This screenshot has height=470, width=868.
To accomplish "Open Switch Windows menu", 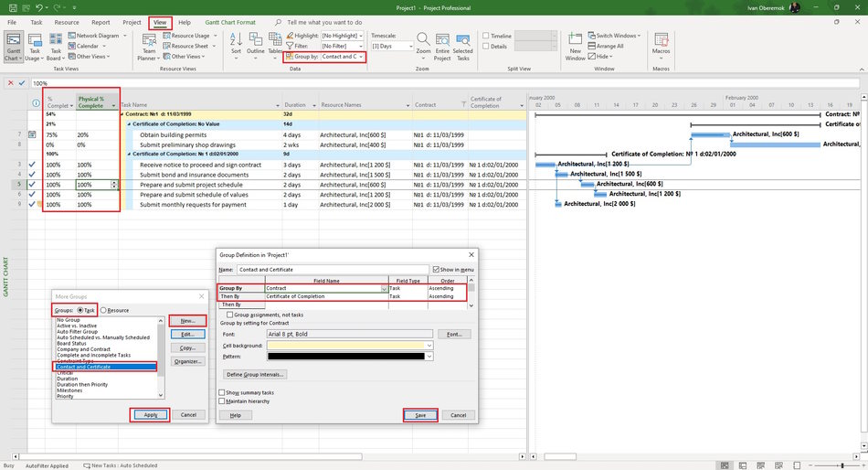I will click(614, 36).
